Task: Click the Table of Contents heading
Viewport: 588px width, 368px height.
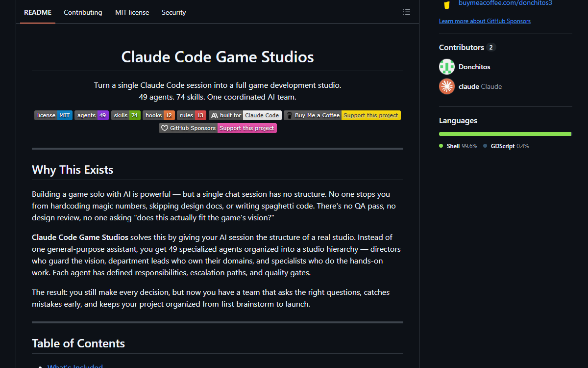Action: pyautogui.click(x=78, y=343)
